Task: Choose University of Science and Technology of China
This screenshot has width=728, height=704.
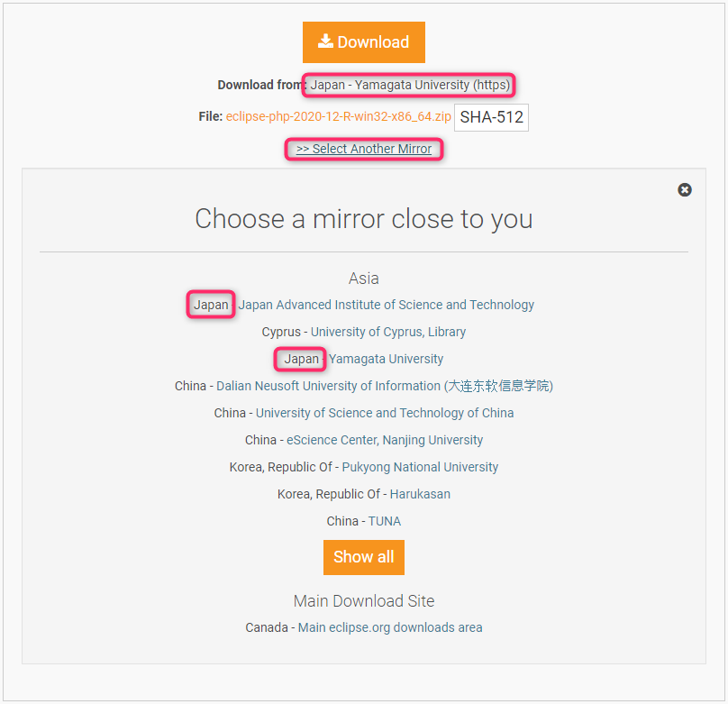Action: 385,413
